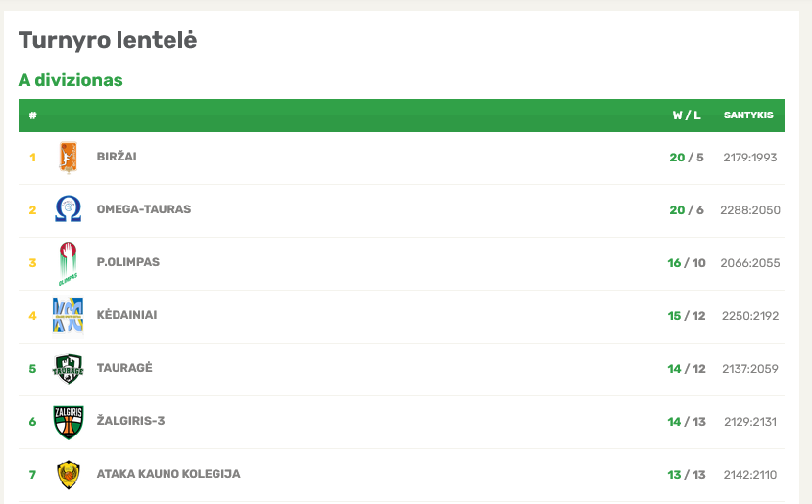Click the Žalgiris-3 green shield logo
Viewport: 812px width, 504px height.
68,422
